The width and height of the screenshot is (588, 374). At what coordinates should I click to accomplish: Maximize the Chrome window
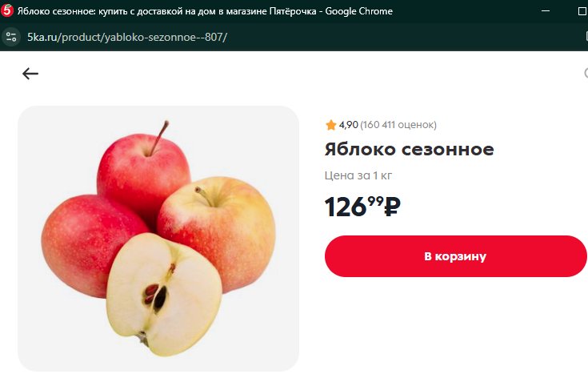click(582, 11)
